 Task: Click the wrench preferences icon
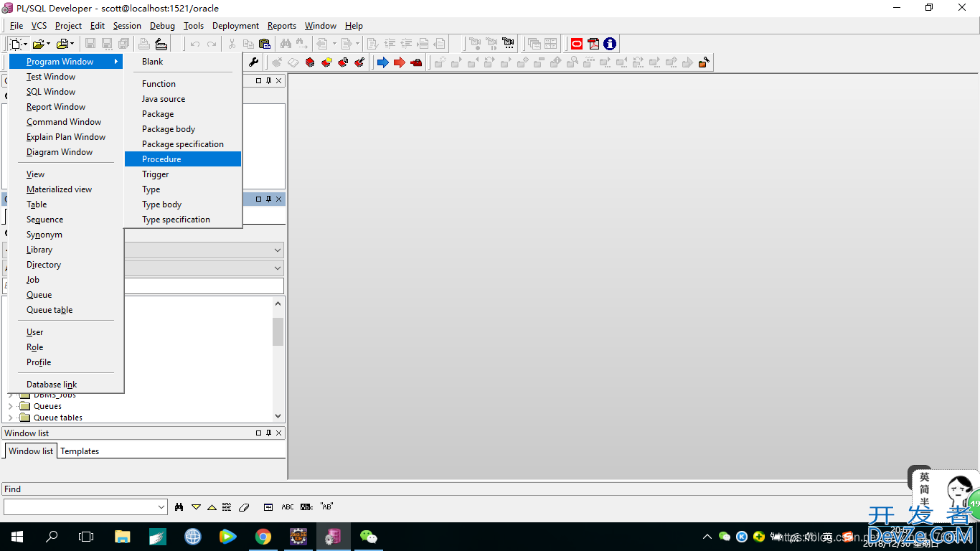(254, 62)
